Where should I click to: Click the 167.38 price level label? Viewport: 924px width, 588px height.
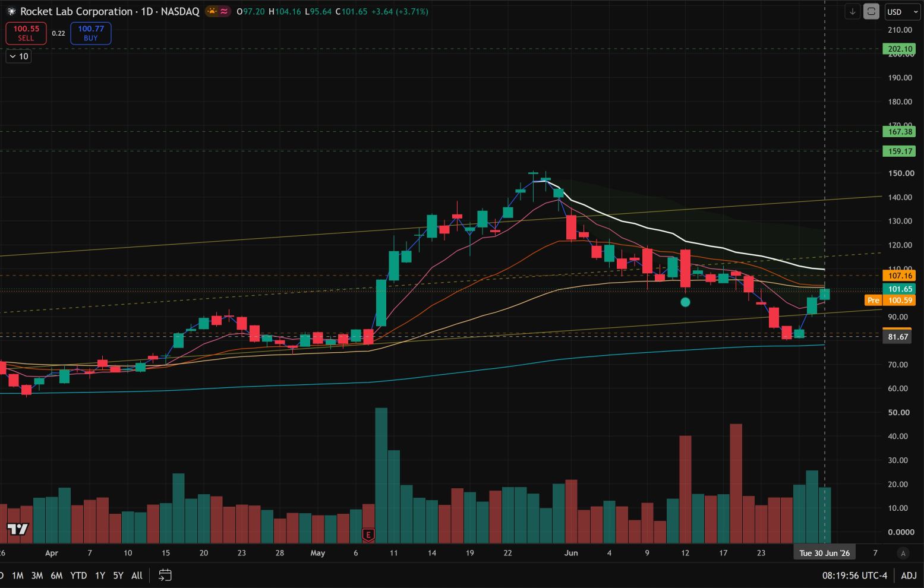(900, 132)
